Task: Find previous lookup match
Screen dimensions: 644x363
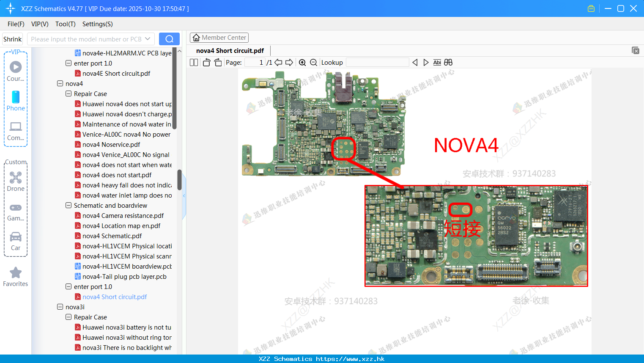Action: pos(415,62)
